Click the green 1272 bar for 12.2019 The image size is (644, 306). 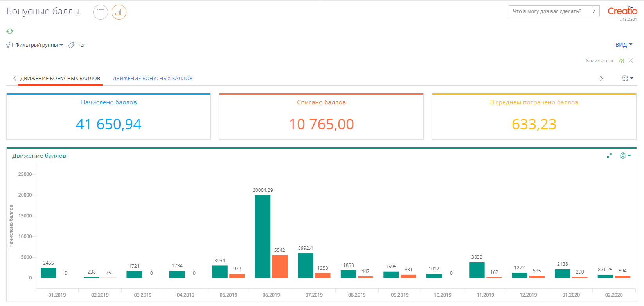click(520, 276)
